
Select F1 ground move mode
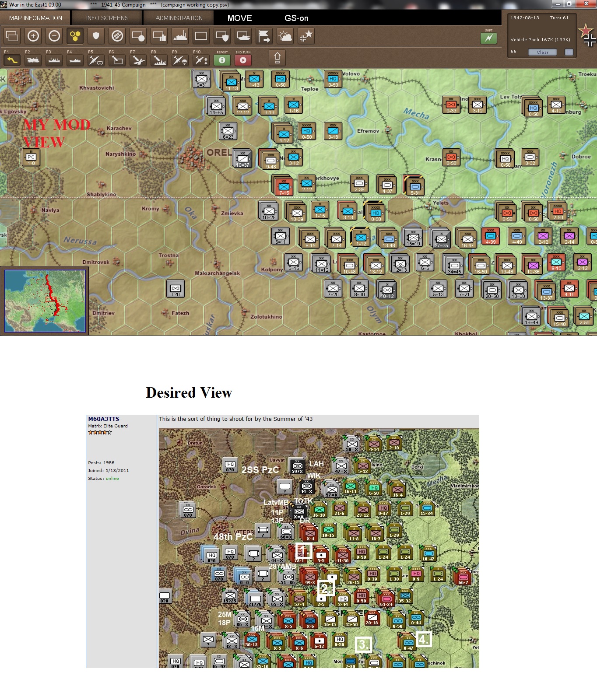12,60
